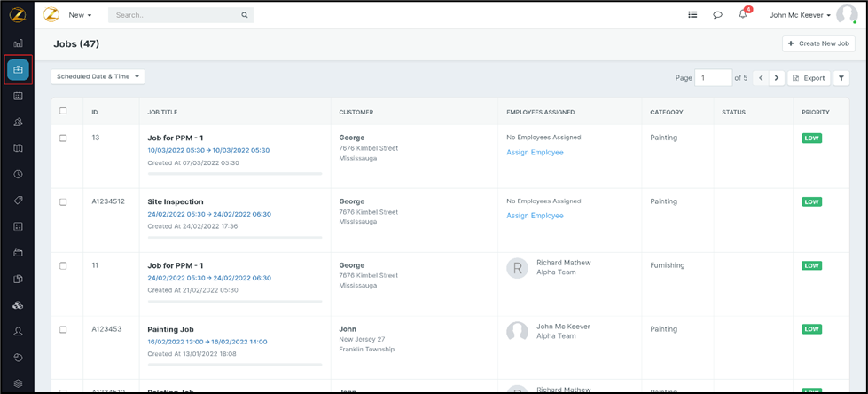Expand the John Mc Keever user menu
The height and width of the screenshot is (394, 868).
point(800,15)
